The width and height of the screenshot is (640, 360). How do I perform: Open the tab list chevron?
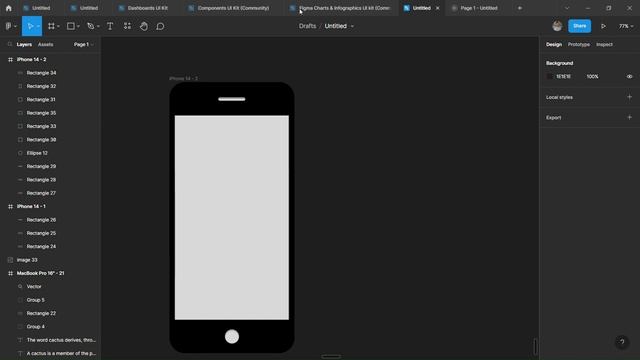coord(567,8)
